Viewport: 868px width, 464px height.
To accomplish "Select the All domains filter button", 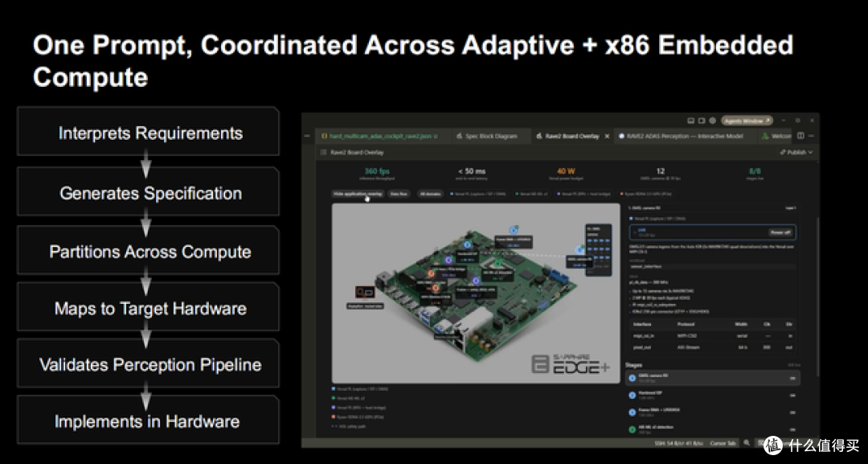I will click(x=430, y=195).
